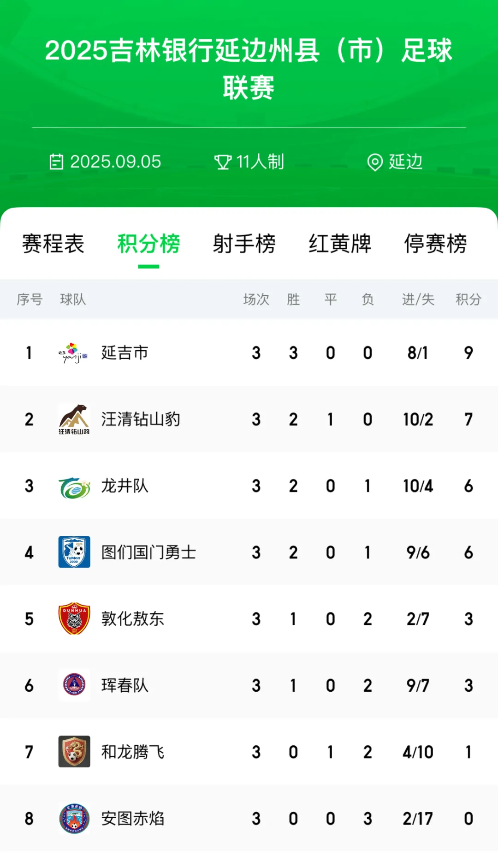Open the 射手榜 tab

pyautogui.click(x=244, y=244)
